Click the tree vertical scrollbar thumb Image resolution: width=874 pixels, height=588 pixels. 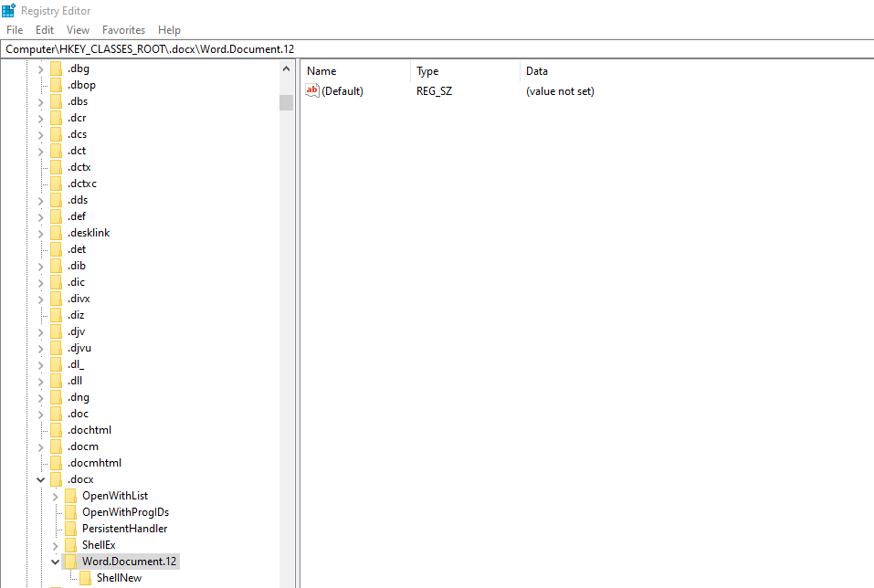click(x=287, y=102)
